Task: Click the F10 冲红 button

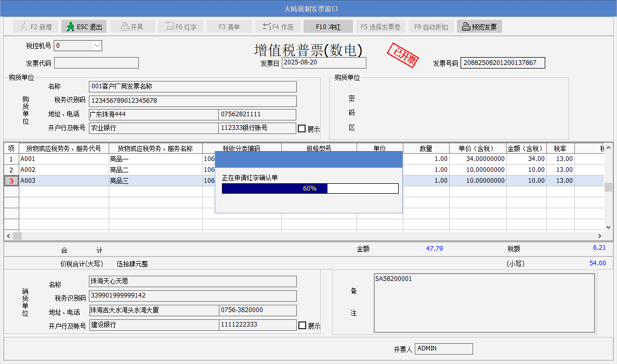Action: [327, 26]
